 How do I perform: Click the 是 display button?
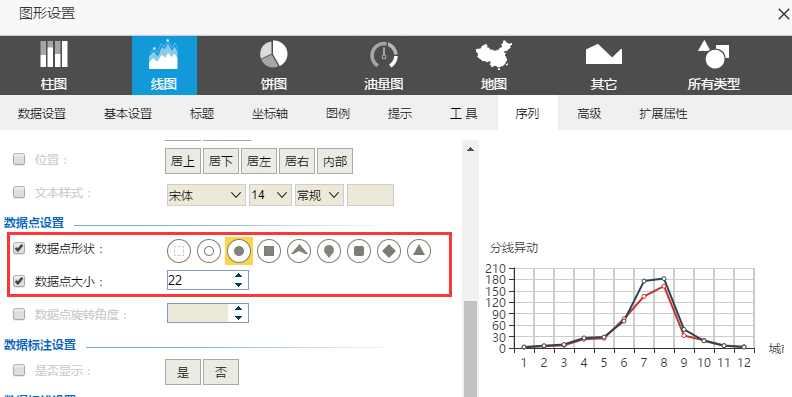click(183, 372)
